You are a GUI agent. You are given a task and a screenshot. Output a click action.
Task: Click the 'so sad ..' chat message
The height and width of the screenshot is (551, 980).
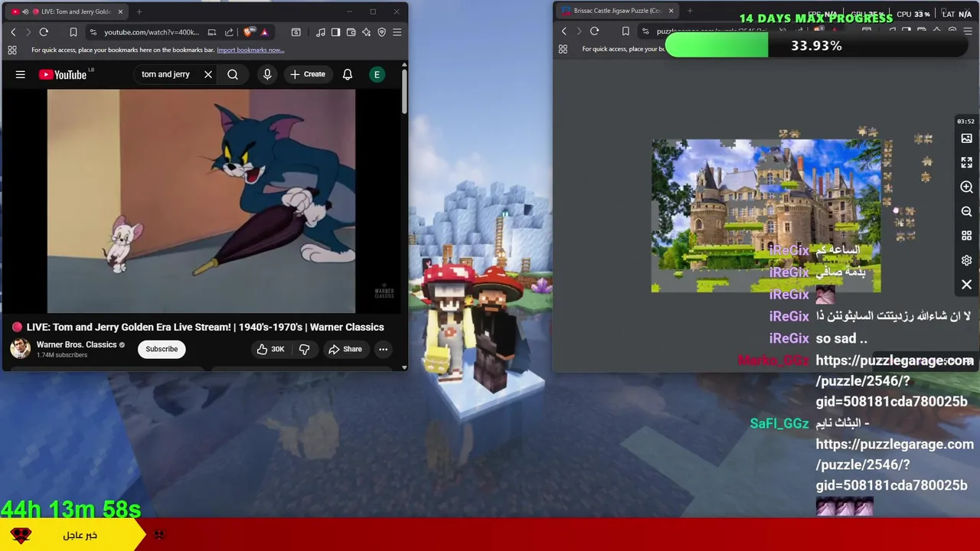841,338
